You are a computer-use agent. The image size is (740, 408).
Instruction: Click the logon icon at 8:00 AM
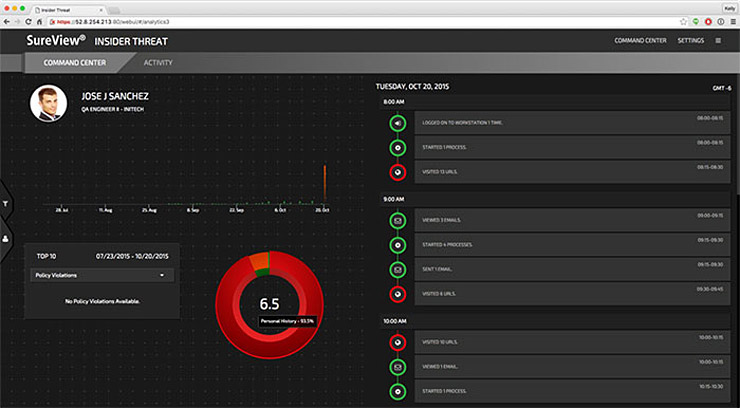(x=398, y=124)
